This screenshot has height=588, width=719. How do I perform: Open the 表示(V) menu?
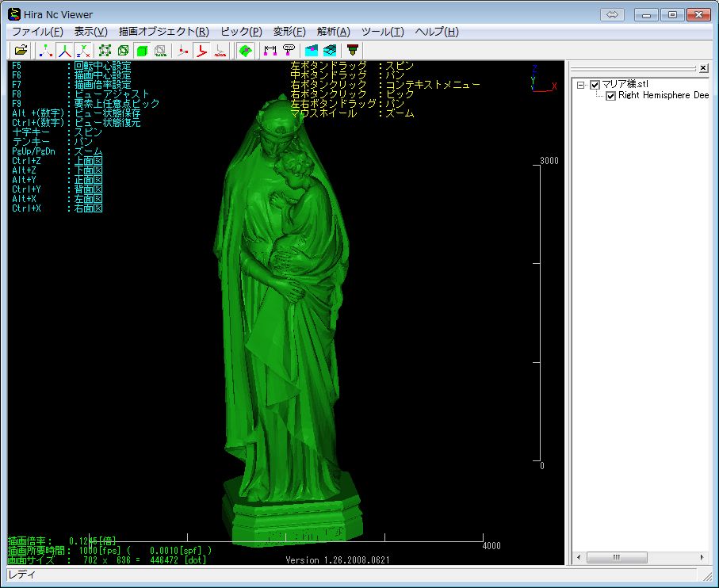tap(91, 32)
